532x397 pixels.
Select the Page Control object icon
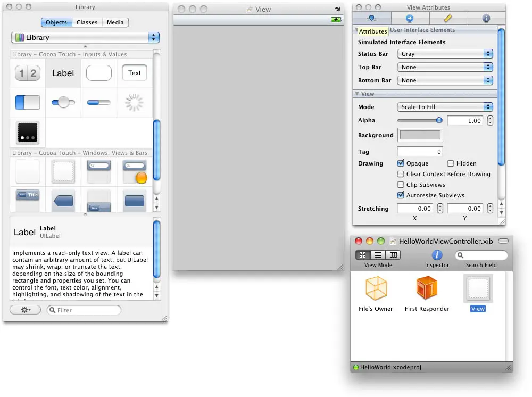28,132
